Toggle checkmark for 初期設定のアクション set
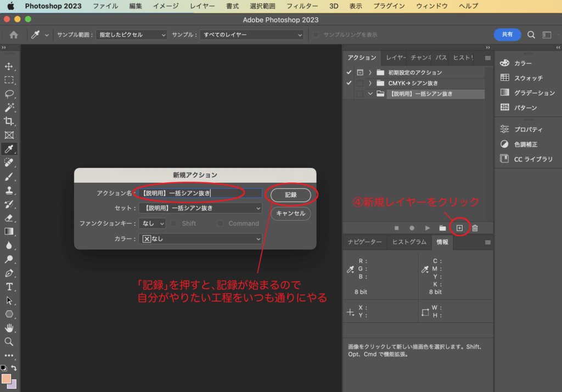The height and width of the screenshot is (392, 562). pyautogui.click(x=349, y=72)
